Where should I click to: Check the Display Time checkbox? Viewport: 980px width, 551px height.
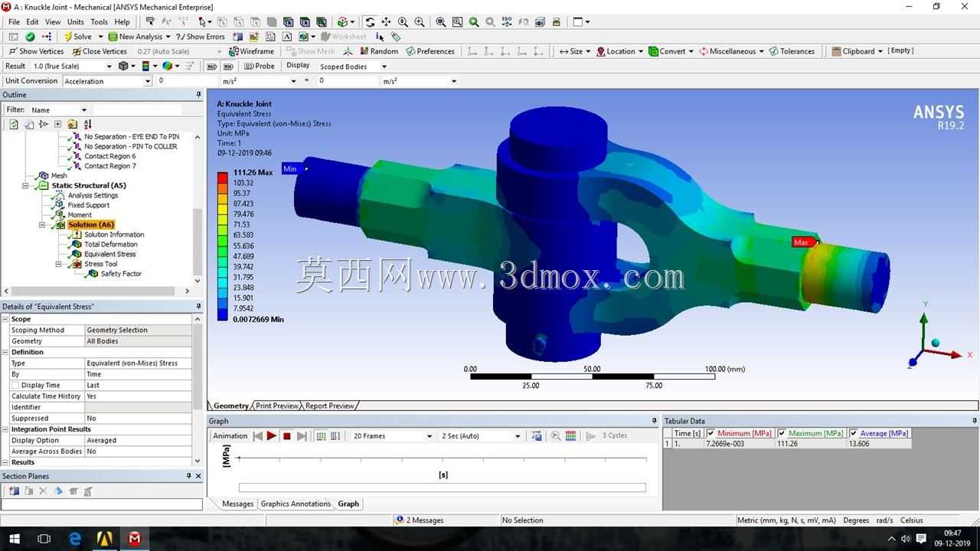click(16, 385)
